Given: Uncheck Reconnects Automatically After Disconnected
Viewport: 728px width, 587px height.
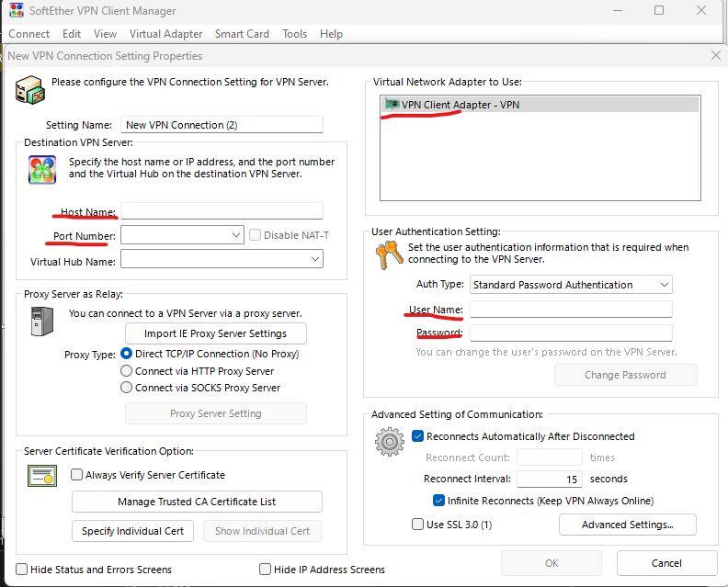Looking at the screenshot, I should [418, 436].
